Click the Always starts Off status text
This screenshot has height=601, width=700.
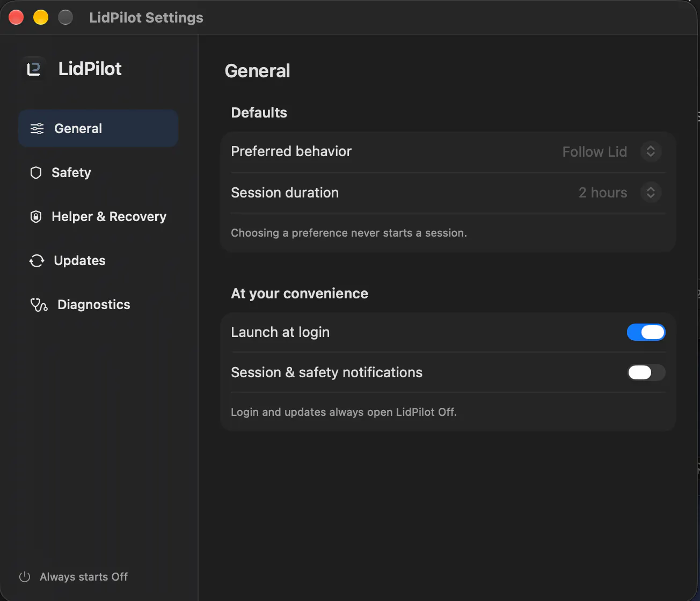[x=84, y=577]
